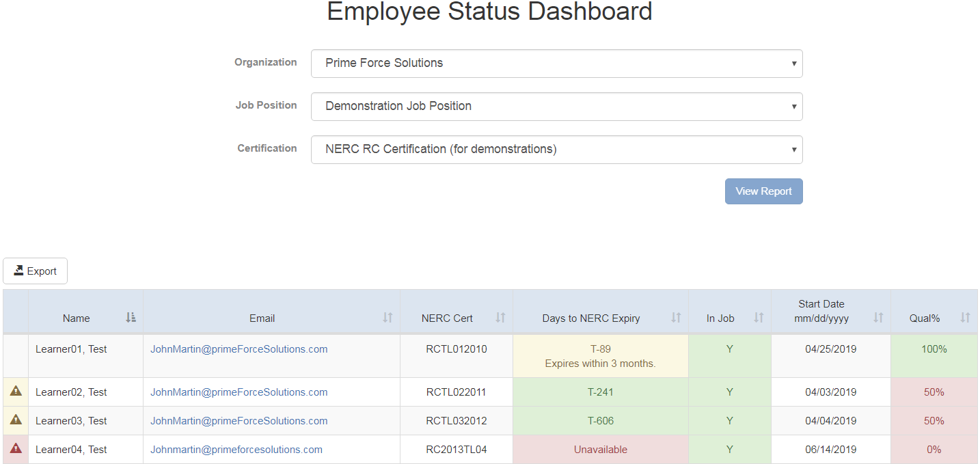Click the warning icon beside Learner03
Viewport: 980px width, 464px height.
click(16, 420)
